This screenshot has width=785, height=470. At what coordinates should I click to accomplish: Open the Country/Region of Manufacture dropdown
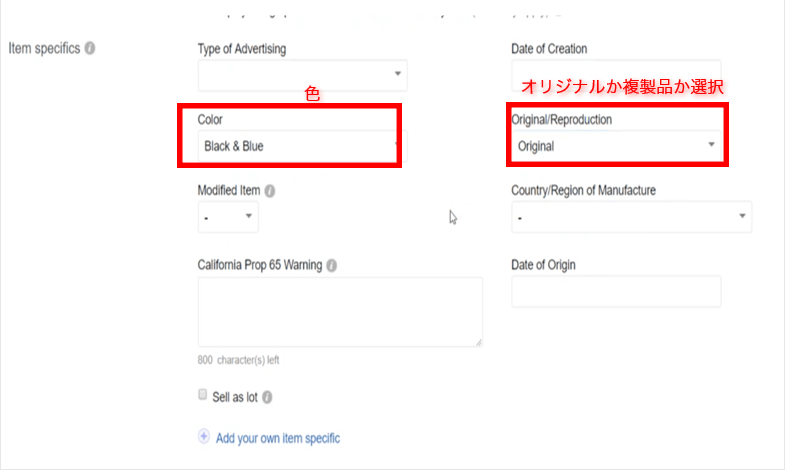point(631,217)
